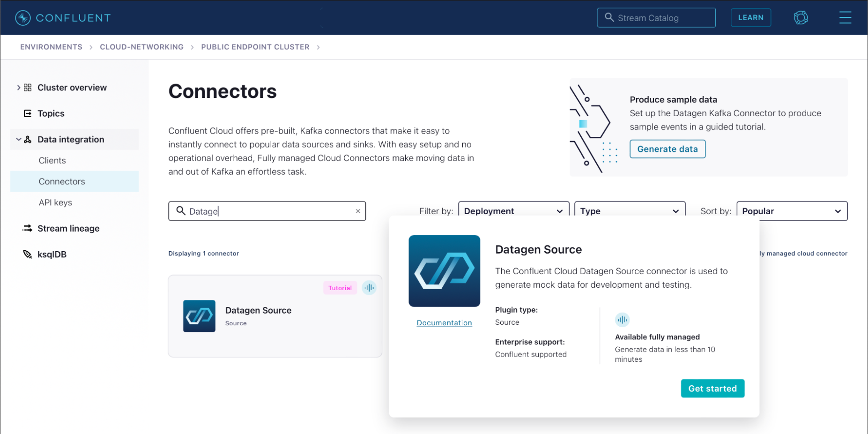
Task: Go to Topics in sidebar
Action: tap(51, 113)
